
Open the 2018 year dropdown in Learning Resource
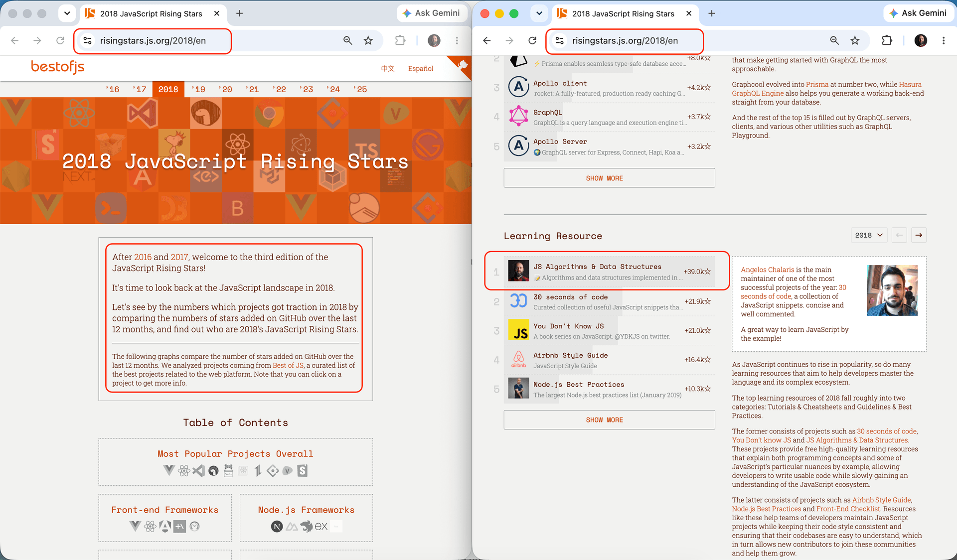click(x=869, y=235)
